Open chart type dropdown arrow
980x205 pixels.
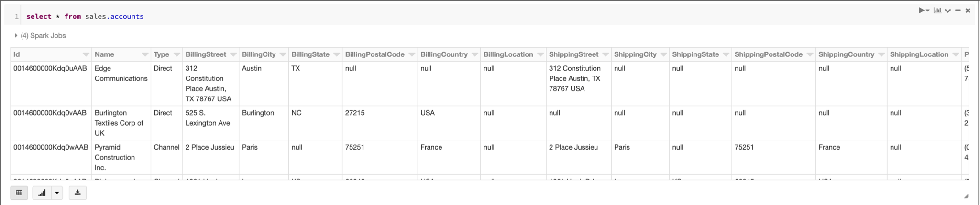(x=57, y=193)
